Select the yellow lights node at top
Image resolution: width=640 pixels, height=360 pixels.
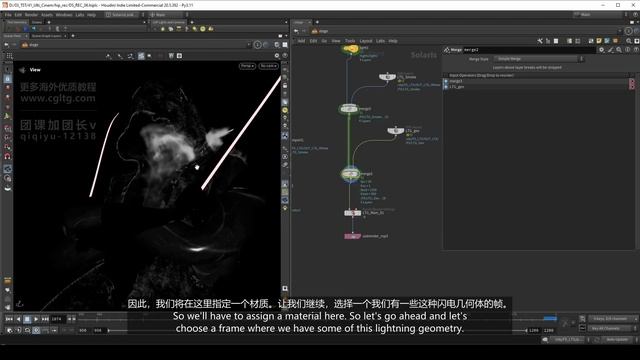351,49
